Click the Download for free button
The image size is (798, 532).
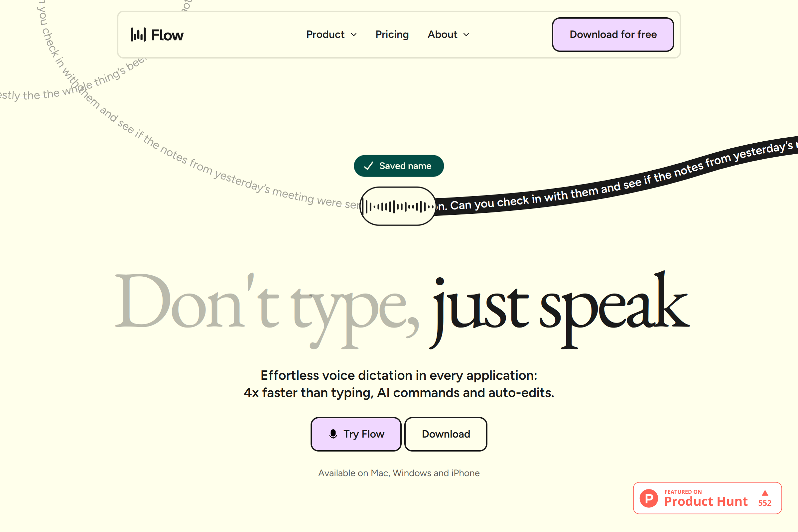pyautogui.click(x=613, y=35)
